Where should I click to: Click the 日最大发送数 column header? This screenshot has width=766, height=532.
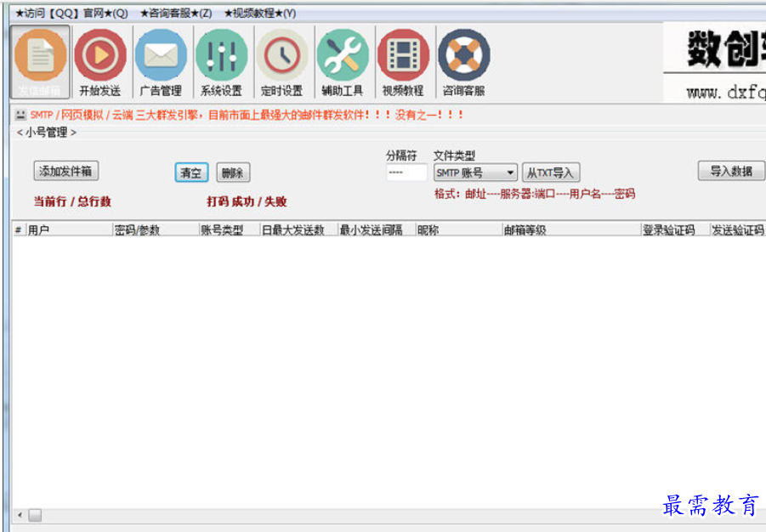299,229
